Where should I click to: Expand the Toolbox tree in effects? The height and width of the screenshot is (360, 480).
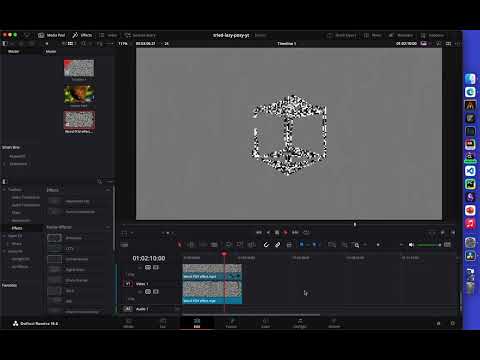[x=4, y=189]
